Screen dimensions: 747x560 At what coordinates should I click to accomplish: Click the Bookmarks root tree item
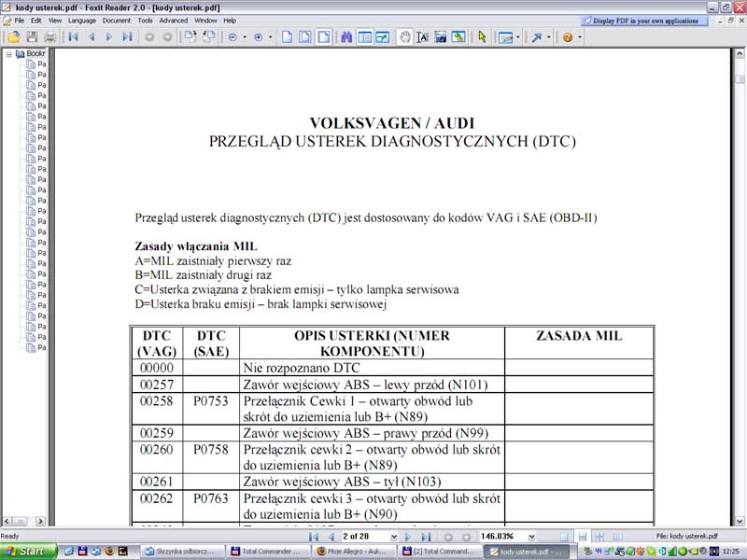point(31,53)
